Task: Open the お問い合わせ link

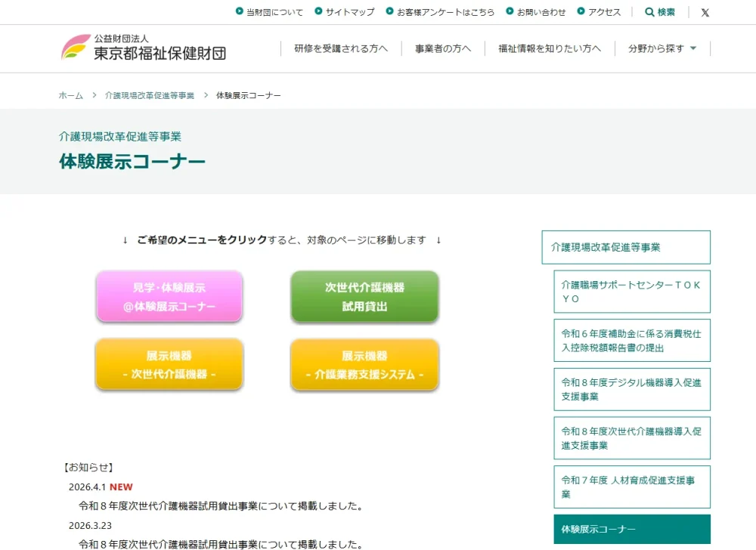Action: pyautogui.click(x=541, y=12)
